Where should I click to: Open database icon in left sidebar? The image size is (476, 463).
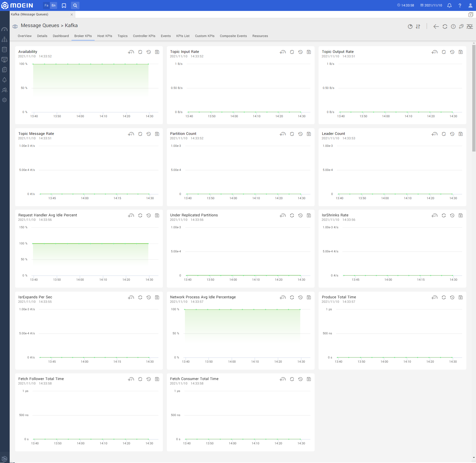pos(4,49)
